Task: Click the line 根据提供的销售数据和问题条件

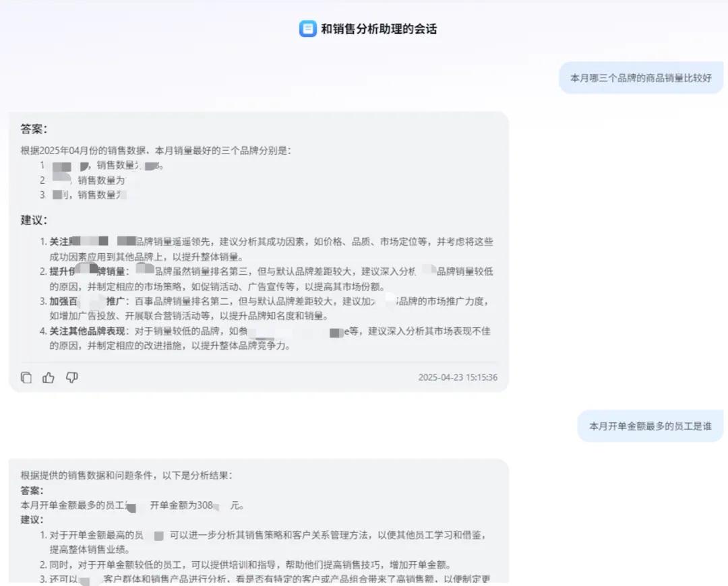Action: click(x=125, y=476)
